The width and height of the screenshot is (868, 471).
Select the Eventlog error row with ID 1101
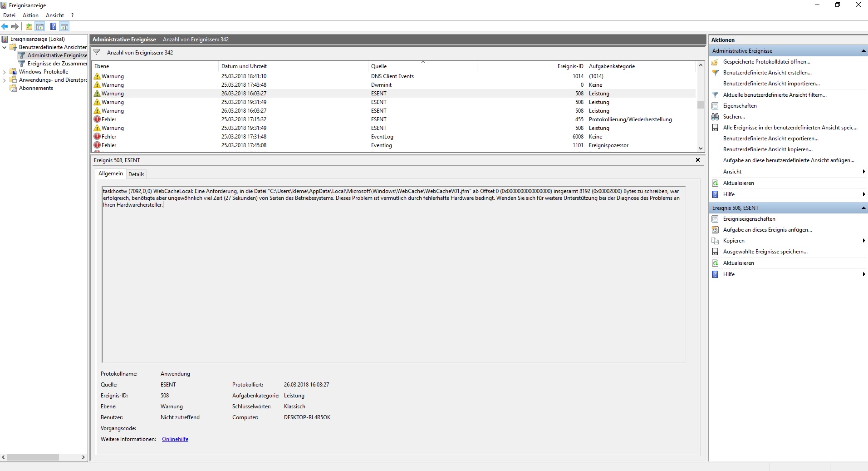(x=393, y=145)
